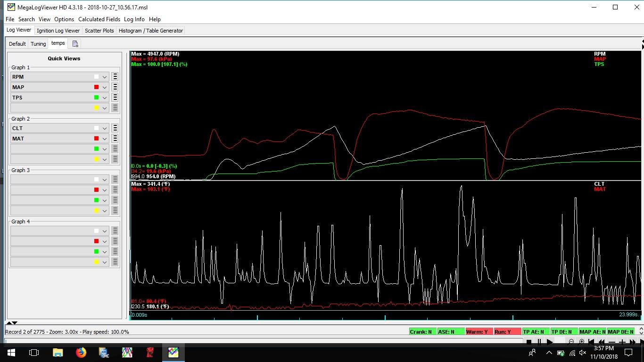Click the 'Crank: N' status indicator
644x362 pixels.
pyautogui.click(x=422, y=332)
